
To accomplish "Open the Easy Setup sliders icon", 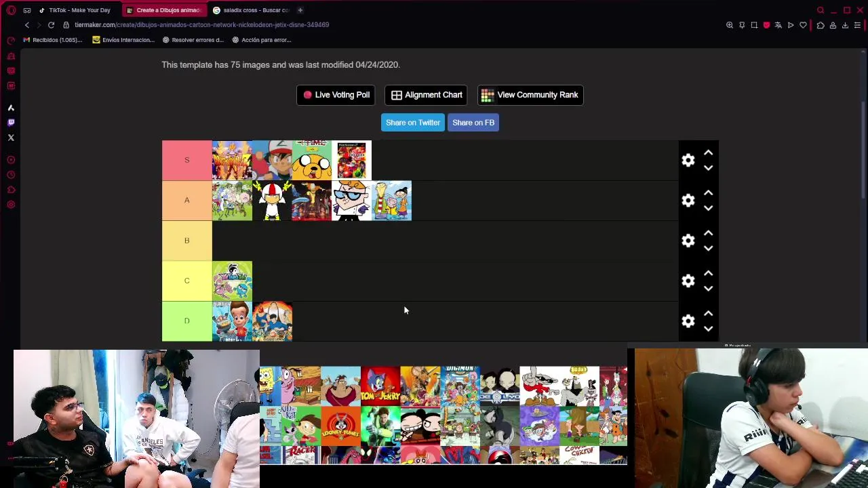I will click(857, 25).
